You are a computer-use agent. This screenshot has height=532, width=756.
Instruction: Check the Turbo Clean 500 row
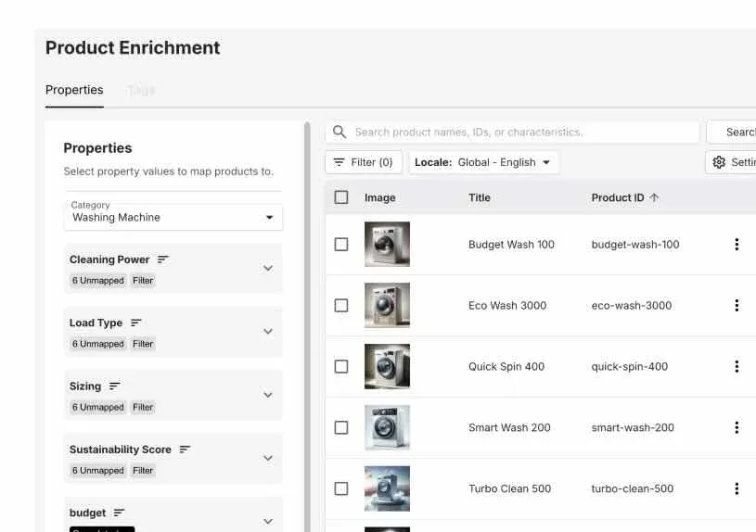click(341, 488)
